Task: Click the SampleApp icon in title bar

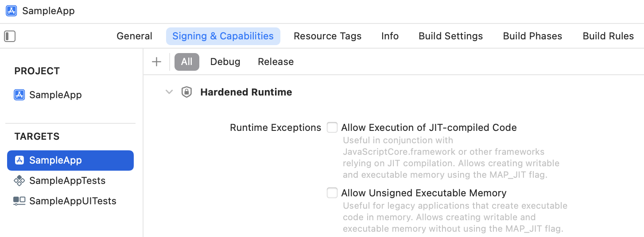Action: [x=12, y=11]
